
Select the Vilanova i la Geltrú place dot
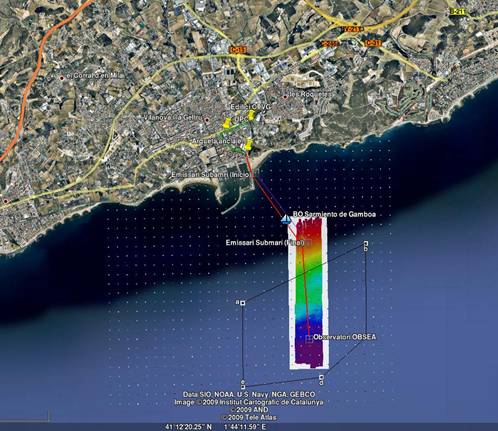pos(207,119)
